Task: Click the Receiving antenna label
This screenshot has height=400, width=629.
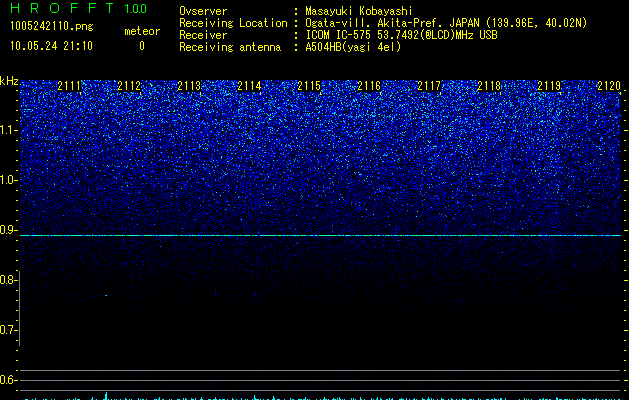Action: [x=230, y=47]
